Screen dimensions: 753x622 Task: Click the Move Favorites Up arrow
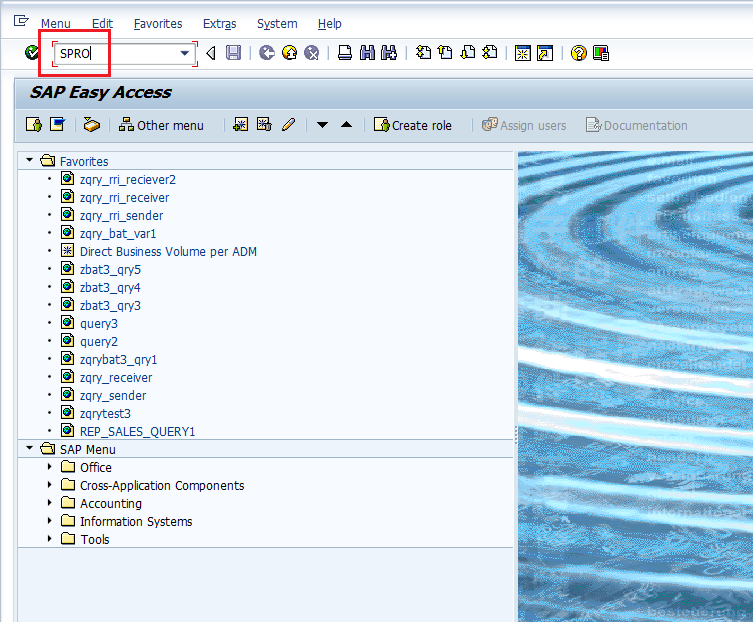[x=346, y=125]
